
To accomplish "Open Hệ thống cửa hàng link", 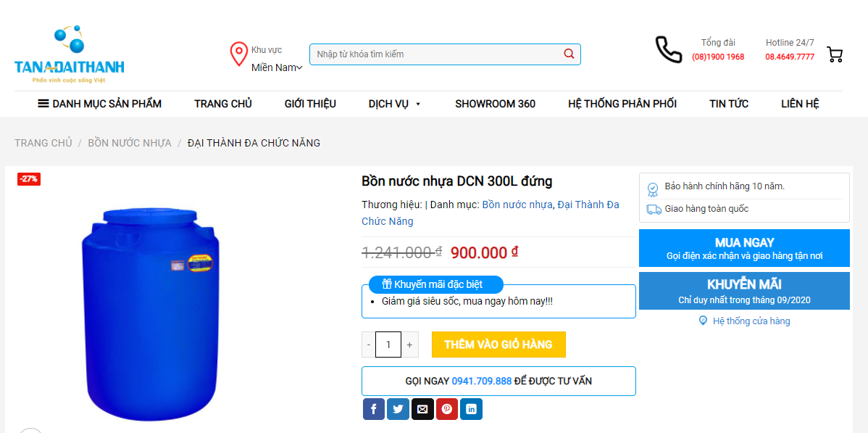I will click(745, 321).
